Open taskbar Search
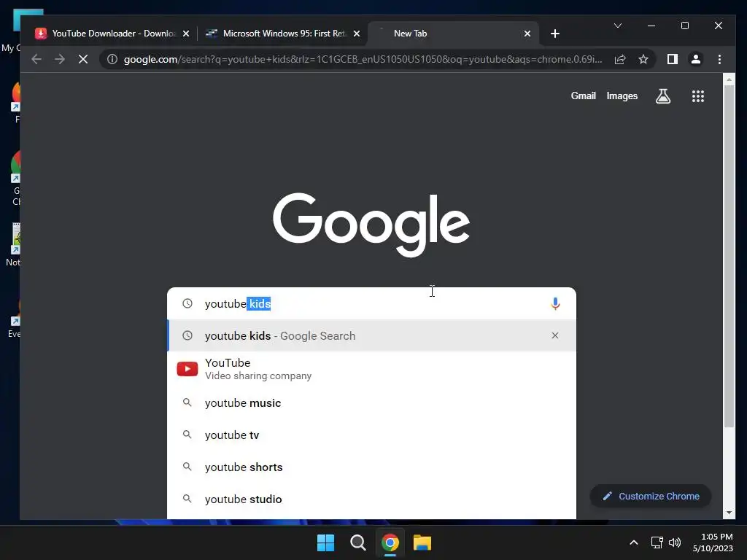The height and width of the screenshot is (560, 747). (357, 542)
